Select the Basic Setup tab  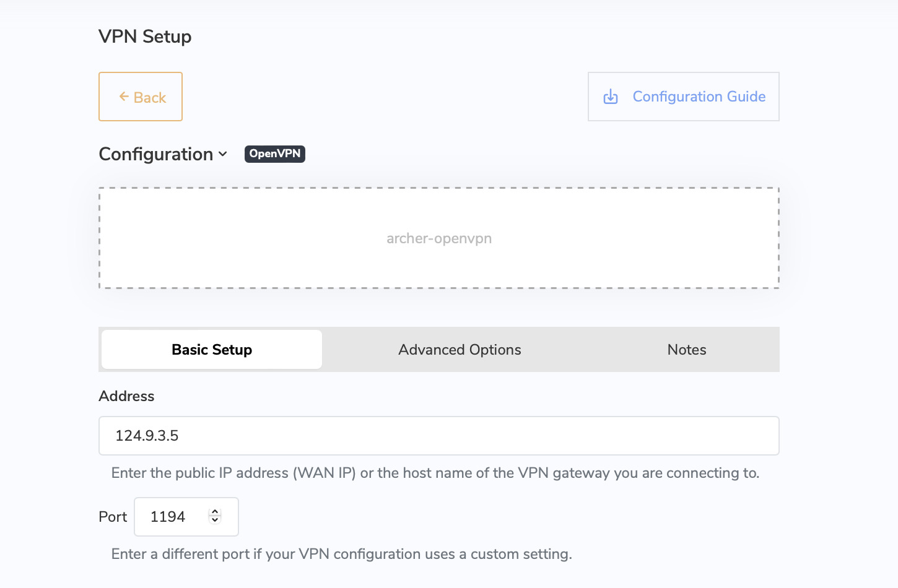click(211, 349)
